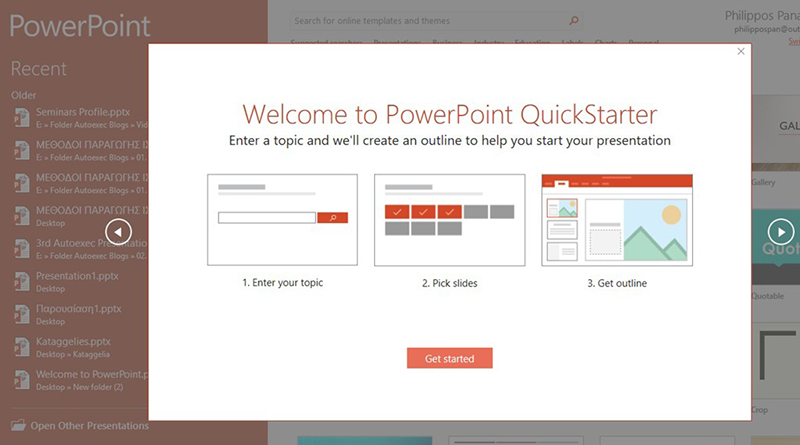Image resolution: width=800 pixels, height=445 pixels.
Task: Go to previous slide with left arrow
Action: click(x=118, y=232)
